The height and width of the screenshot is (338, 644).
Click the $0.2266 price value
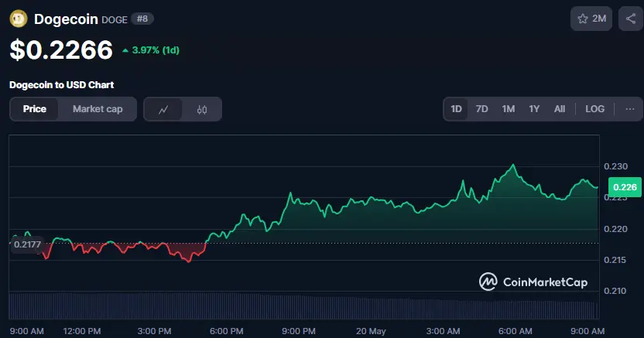[x=61, y=50]
